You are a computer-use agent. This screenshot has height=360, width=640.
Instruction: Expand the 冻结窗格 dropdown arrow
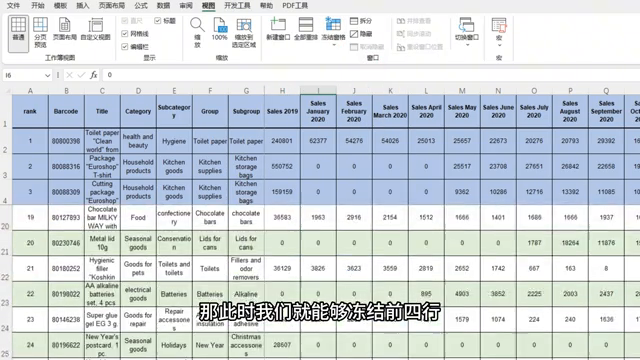pos(333,45)
